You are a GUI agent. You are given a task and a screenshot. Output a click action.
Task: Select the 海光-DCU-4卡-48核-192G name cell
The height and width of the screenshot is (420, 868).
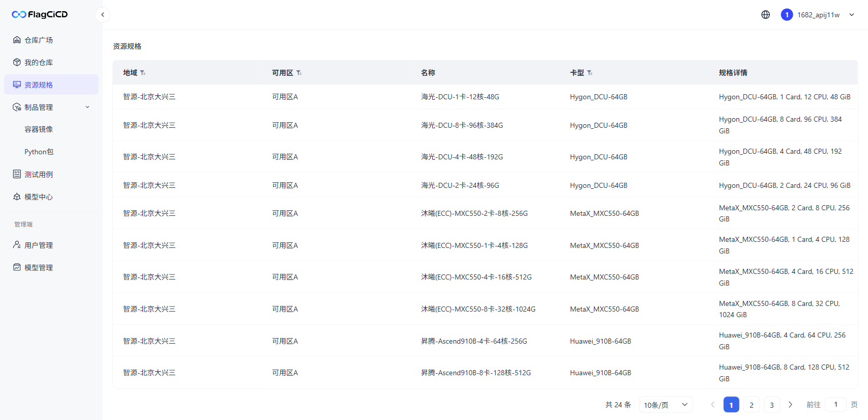[462, 157]
